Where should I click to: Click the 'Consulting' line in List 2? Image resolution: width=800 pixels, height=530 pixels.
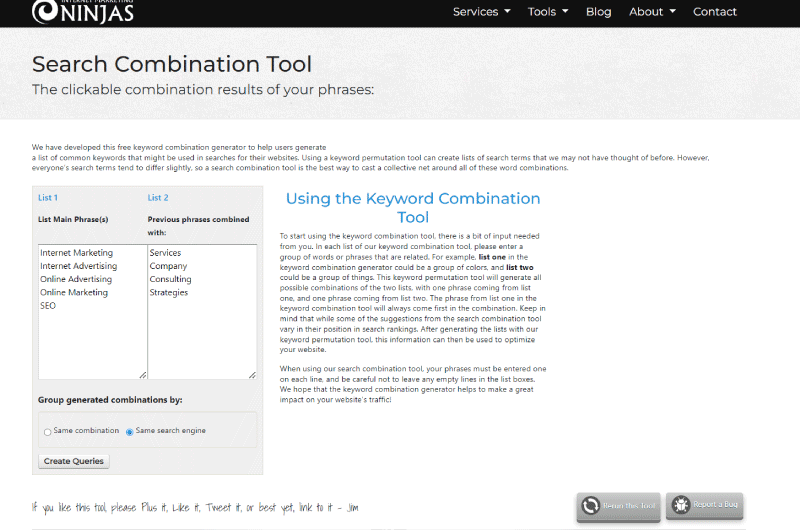[x=170, y=280]
